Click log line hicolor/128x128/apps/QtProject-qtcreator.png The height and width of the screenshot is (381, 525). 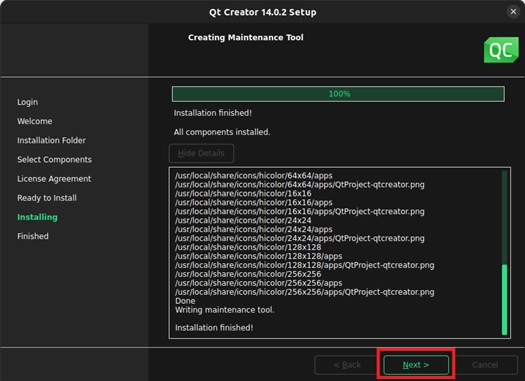(305, 265)
